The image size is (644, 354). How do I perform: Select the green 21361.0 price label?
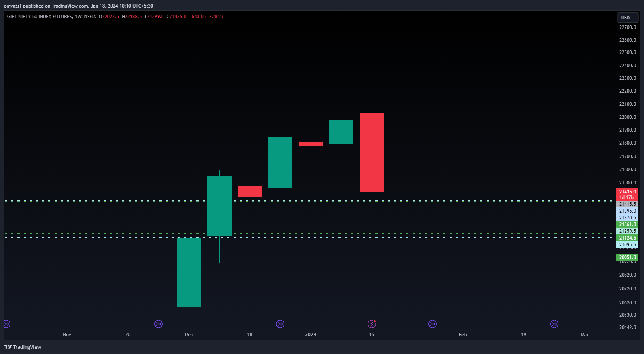(627, 224)
